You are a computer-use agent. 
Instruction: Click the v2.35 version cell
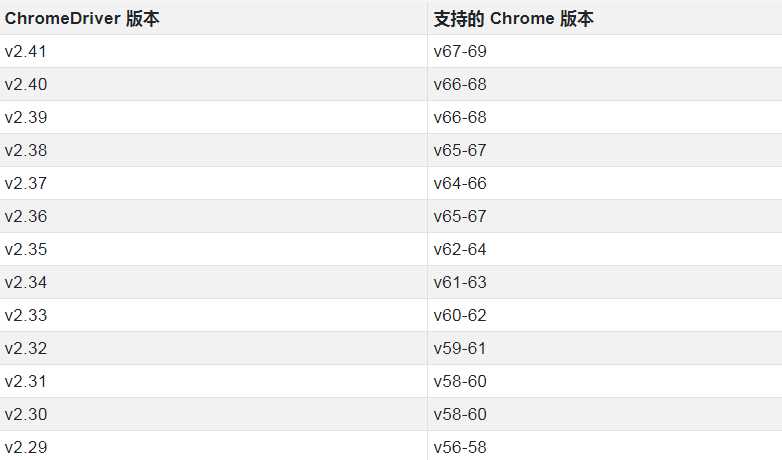(x=213, y=249)
